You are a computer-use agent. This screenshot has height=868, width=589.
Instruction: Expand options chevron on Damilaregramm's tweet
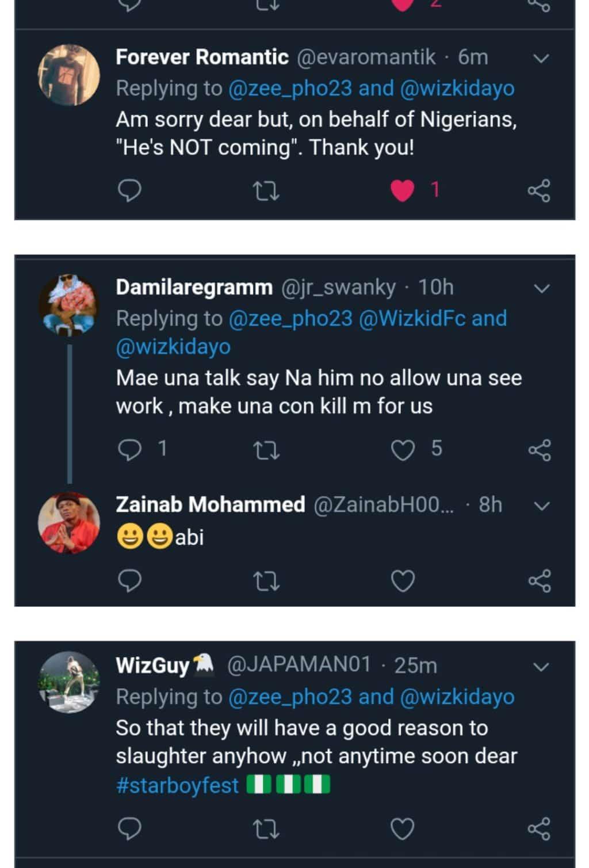point(541,288)
